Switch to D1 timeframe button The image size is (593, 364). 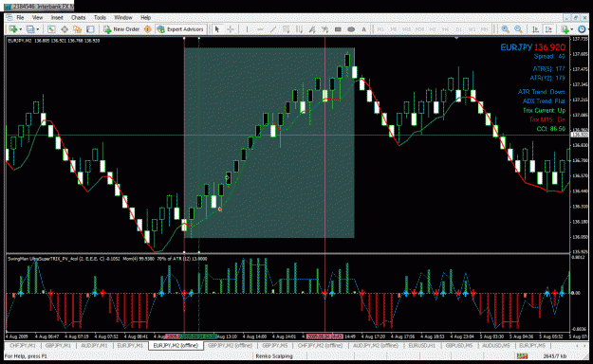pyautogui.click(x=458, y=29)
